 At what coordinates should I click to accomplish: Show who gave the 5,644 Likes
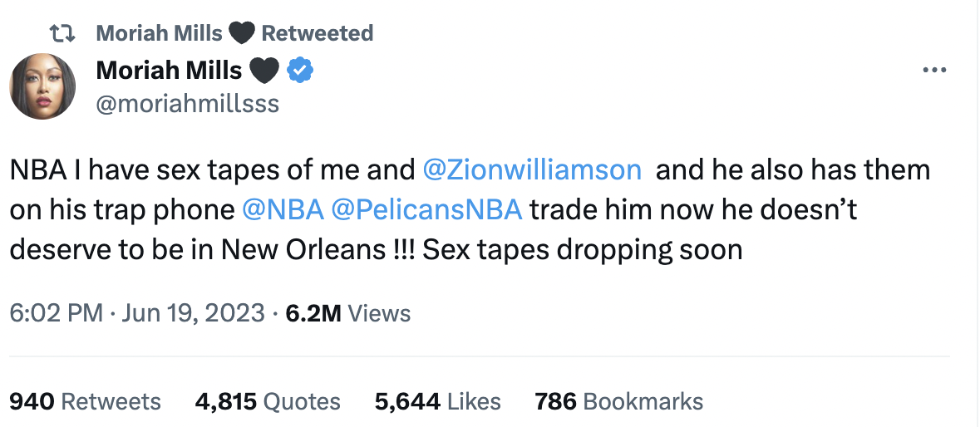tap(437, 401)
